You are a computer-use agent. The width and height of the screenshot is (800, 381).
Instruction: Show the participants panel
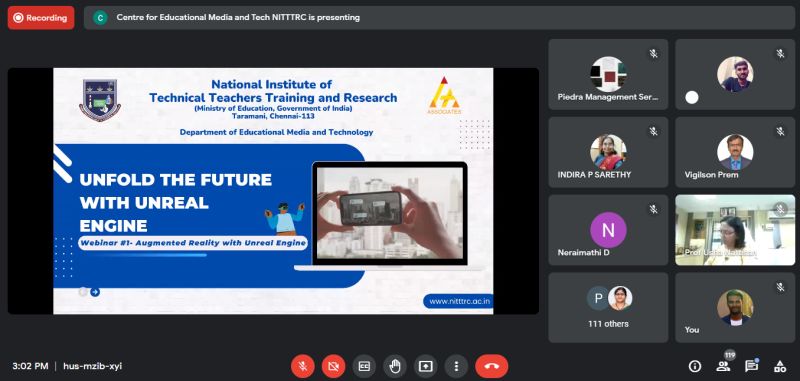click(722, 366)
